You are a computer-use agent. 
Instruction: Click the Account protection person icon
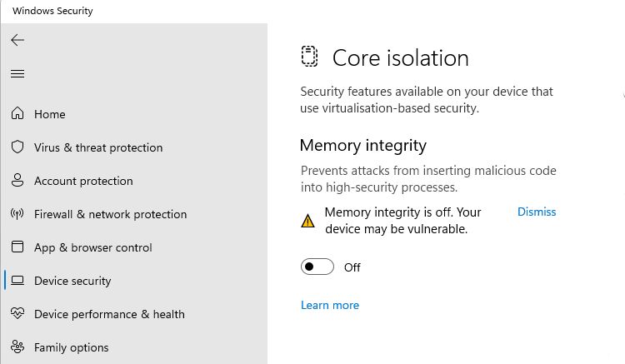tap(17, 181)
